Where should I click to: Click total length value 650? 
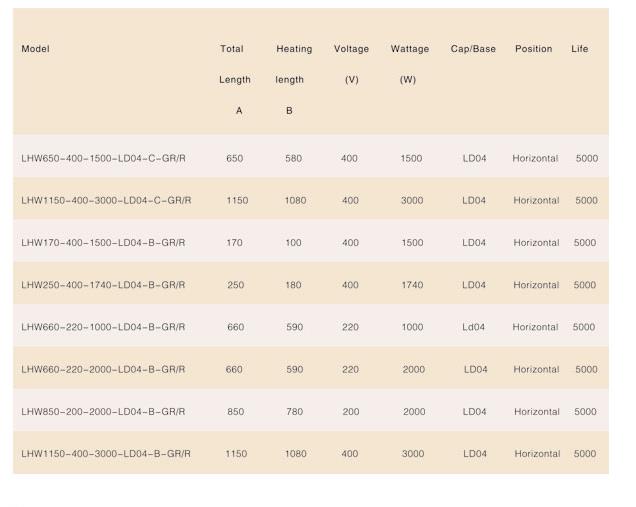coord(234,158)
